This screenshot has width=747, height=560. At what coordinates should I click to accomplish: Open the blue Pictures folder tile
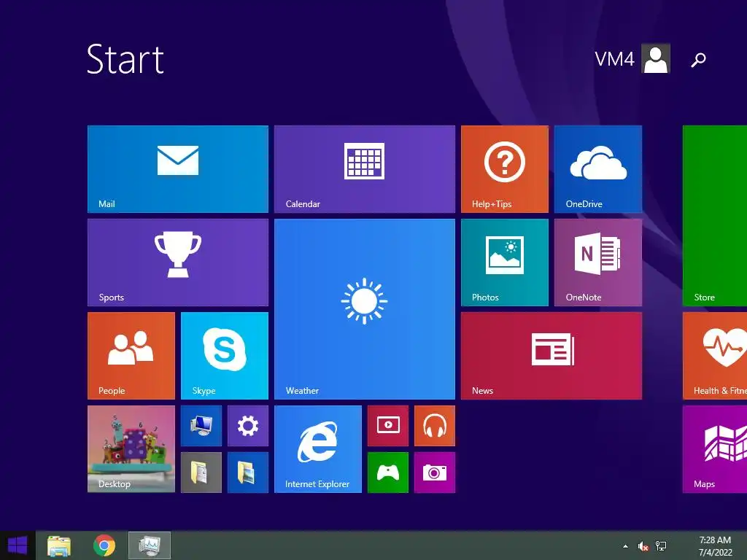tap(248, 472)
